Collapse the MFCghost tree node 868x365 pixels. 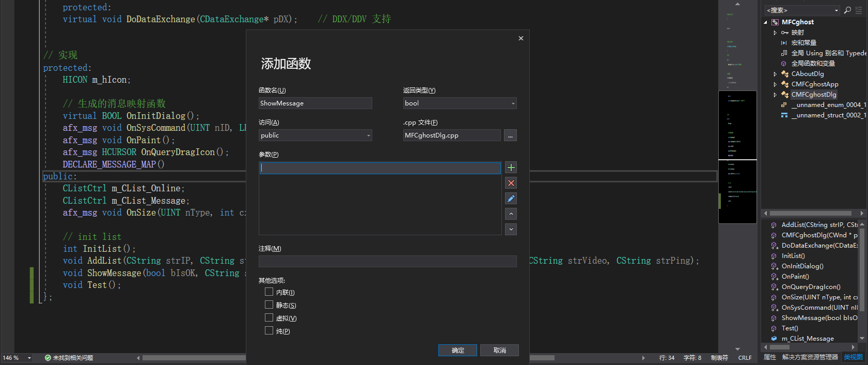click(x=766, y=22)
